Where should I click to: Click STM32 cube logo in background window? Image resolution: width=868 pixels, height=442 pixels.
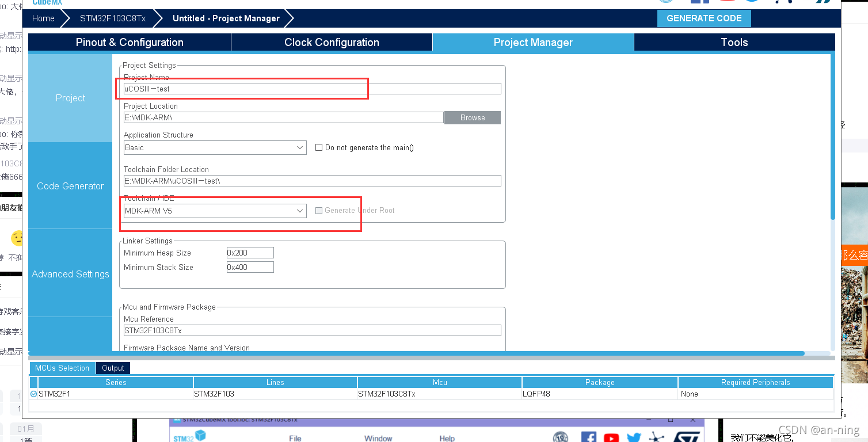click(x=189, y=437)
